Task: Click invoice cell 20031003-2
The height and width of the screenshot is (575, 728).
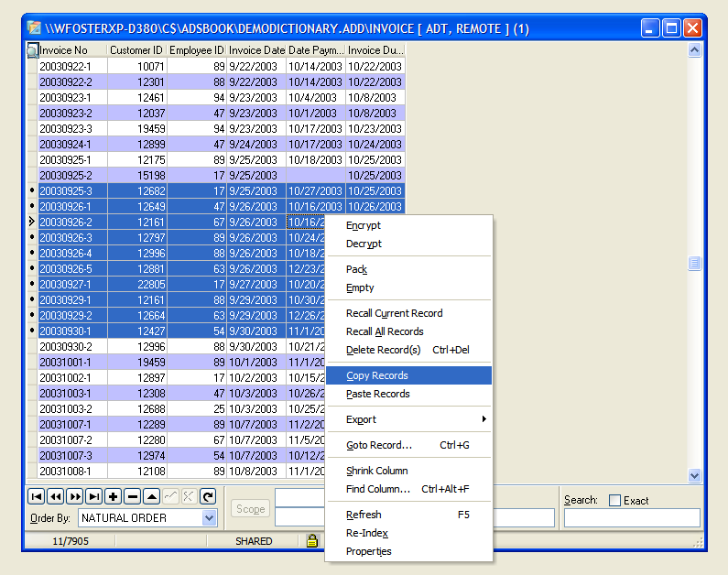Action: coord(72,409)
